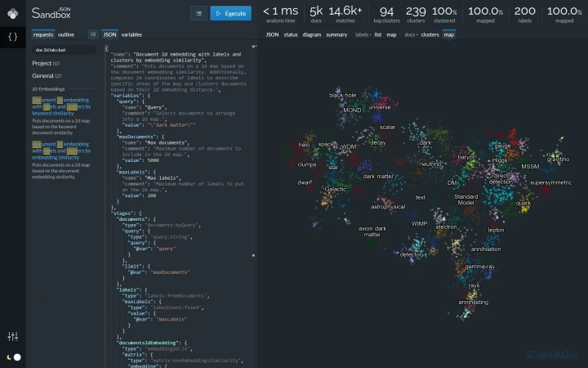Image resolution: width=588 pixels, height=368 pixels.
Task: Select the docs map view tab
Action: point(449,34)
